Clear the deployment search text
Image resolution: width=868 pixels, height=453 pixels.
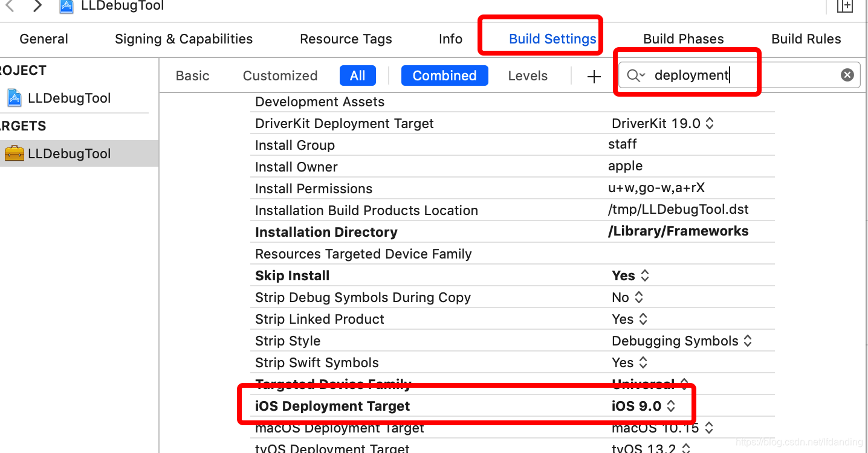pos(847,75)
